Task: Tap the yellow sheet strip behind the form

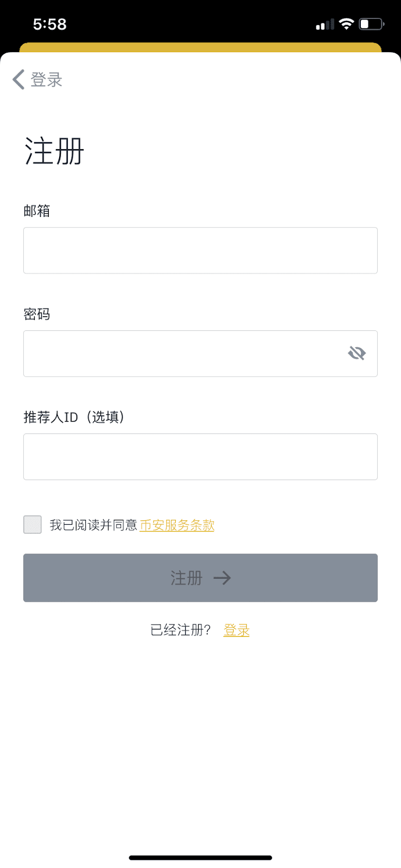Action: (200, 47)
